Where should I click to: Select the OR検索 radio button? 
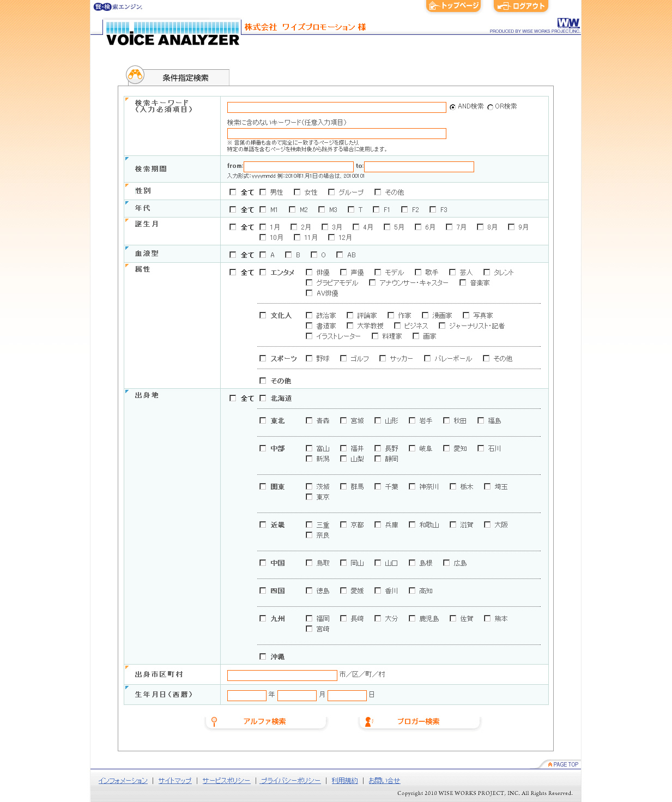490,107
